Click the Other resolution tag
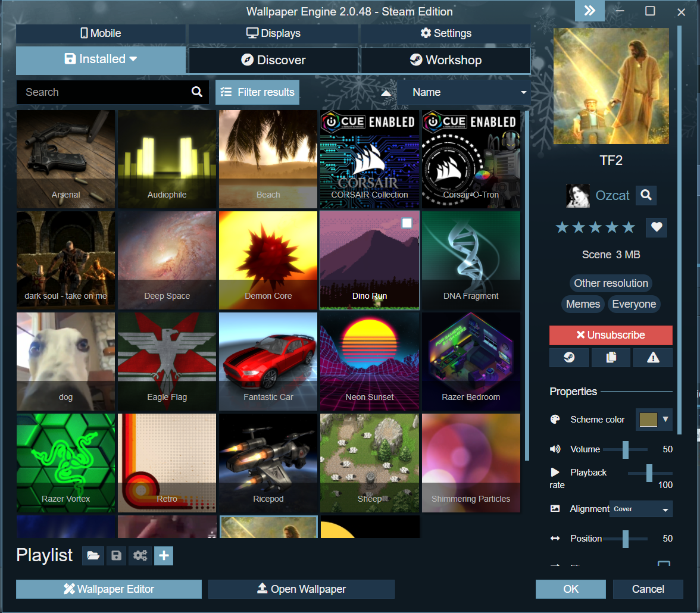The image size is (700, 613). click(611, 283)
